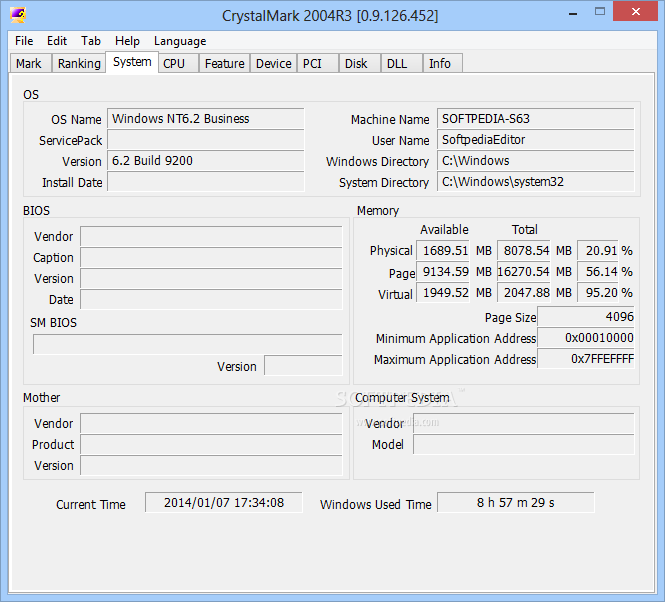Click the Mother Version field
The height and width of the screenshot is (602, 665).
tap(211, 465)
